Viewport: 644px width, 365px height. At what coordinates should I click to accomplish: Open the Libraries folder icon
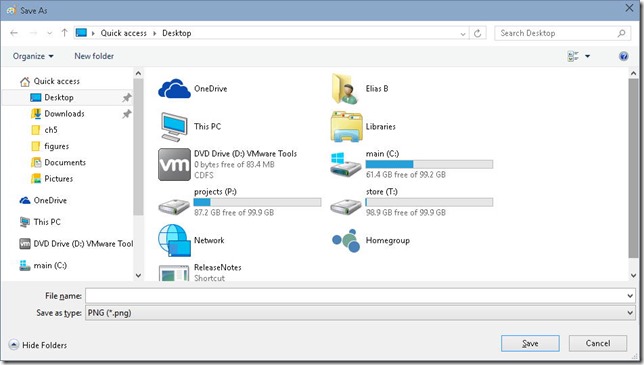pyautogui.click(x=346, y=127)
